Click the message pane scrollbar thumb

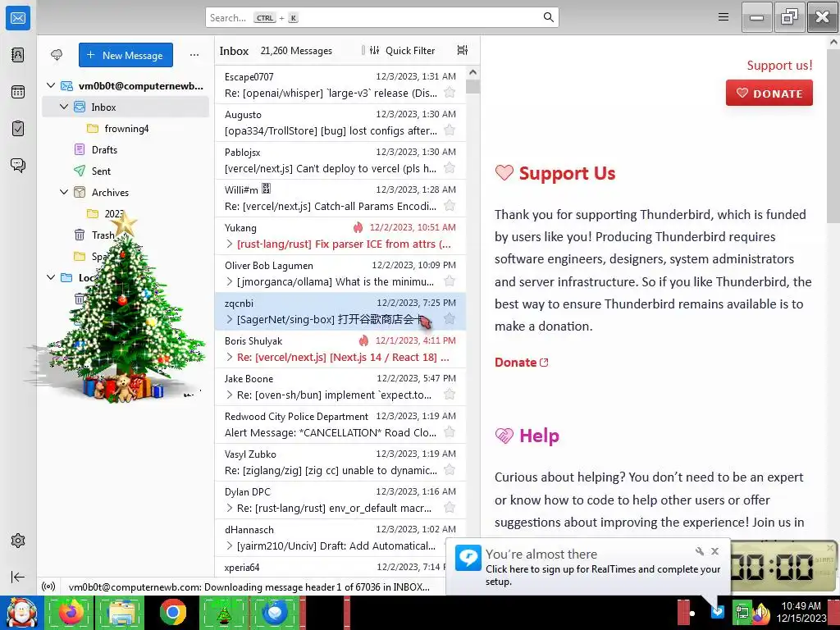[x=833, y=135]
